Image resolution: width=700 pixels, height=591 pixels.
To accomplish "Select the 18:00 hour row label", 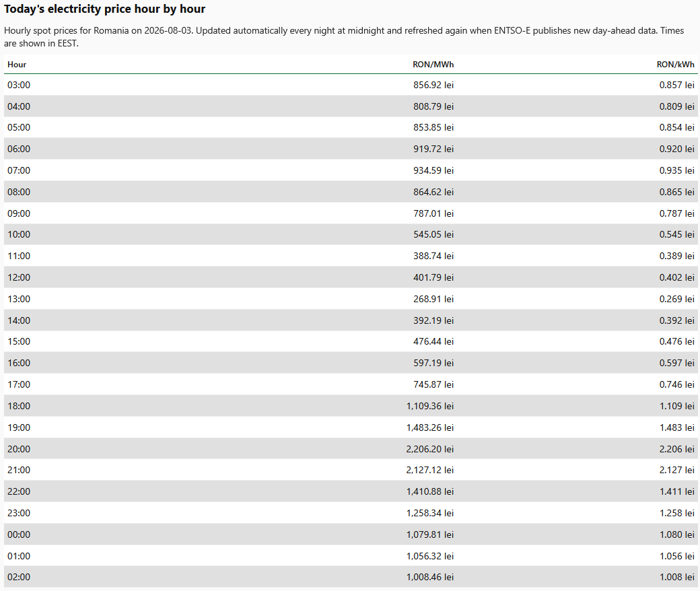I will [19, 406].
